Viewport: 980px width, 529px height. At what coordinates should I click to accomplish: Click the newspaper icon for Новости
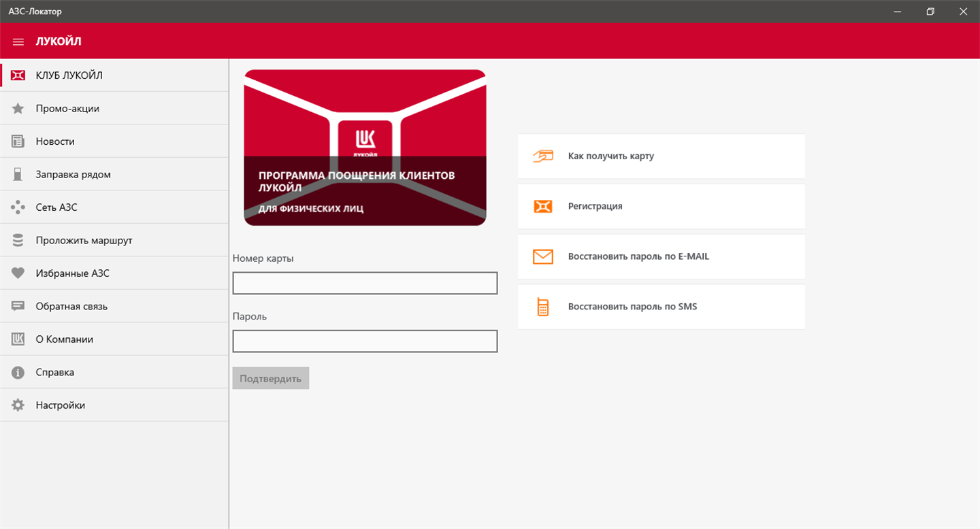[18, 141]
